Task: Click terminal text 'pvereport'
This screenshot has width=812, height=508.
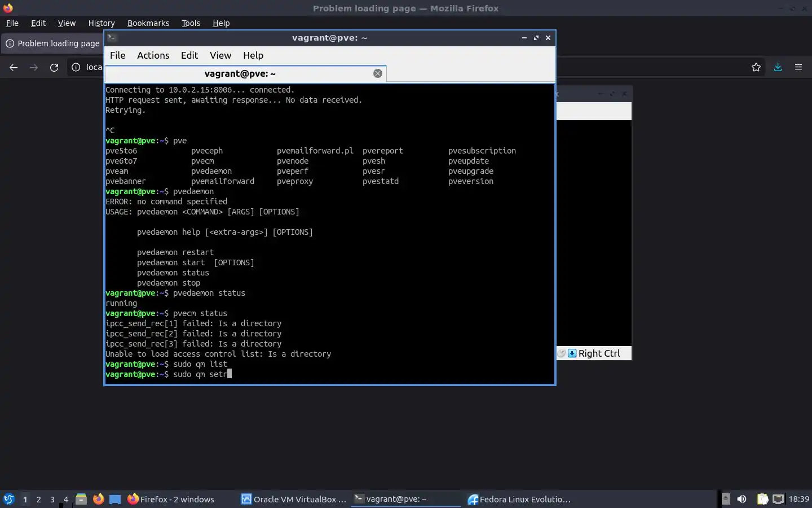Action: point(383,151)
